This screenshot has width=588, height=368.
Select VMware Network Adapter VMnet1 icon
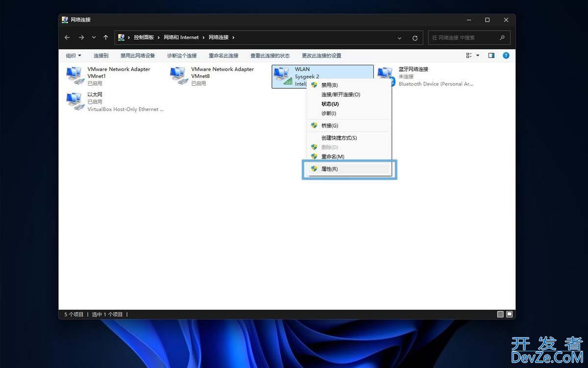coord(74,76)
